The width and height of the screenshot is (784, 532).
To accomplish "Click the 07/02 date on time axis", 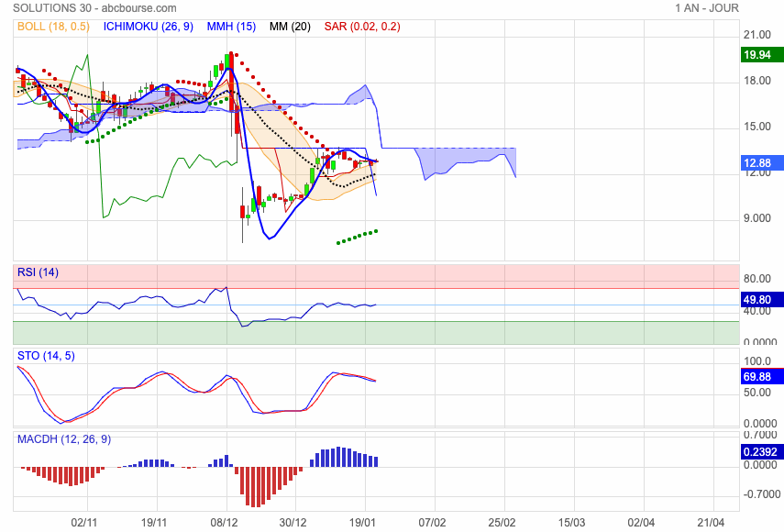I will 432,523.
